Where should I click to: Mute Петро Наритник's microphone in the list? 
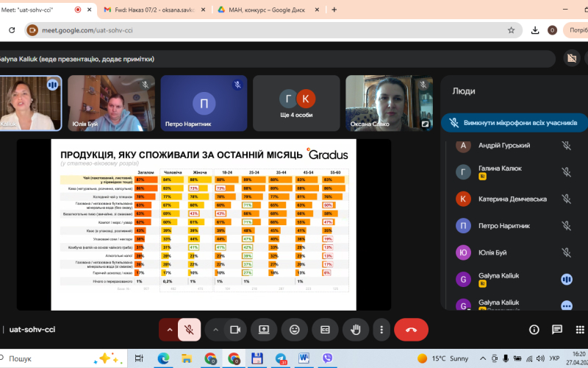566,226
